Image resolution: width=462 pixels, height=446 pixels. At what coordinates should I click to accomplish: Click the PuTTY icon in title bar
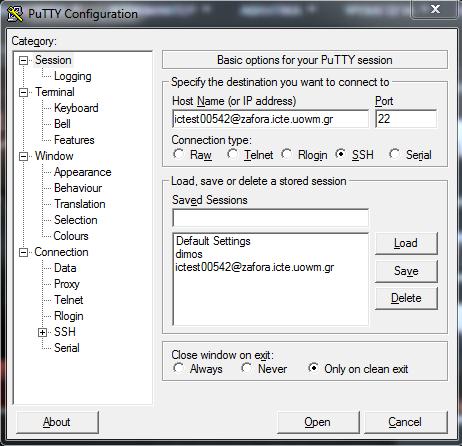coord(15,14)
